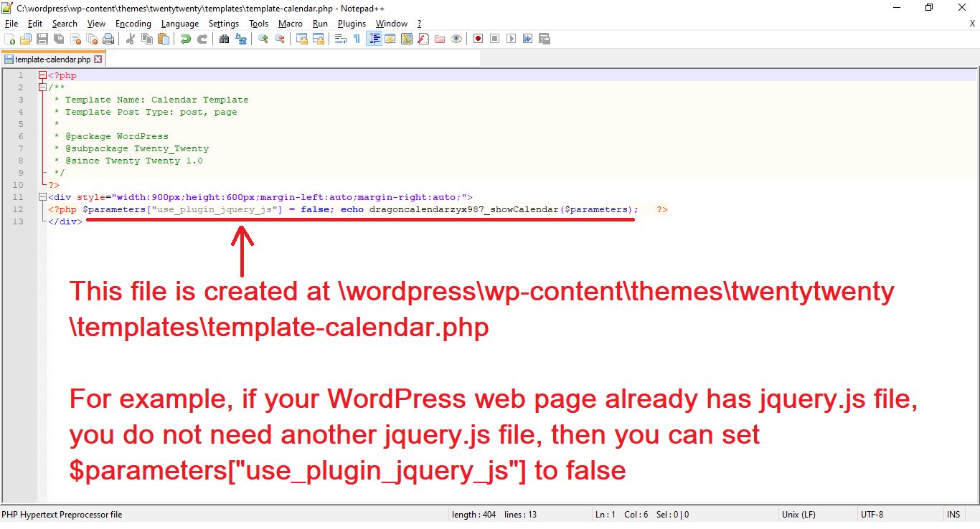The width and height of the screenshot is (980, 529).
Task: Open the Run menu
Action: point(320,24)
